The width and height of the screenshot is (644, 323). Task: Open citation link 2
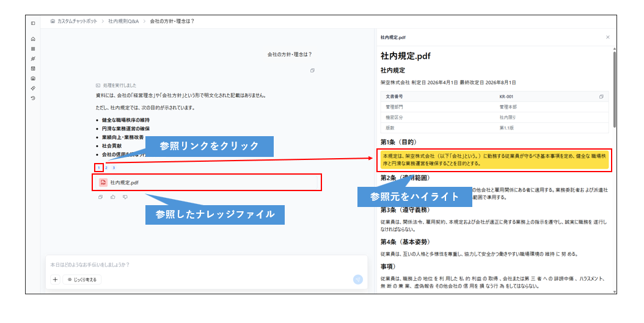[x=106, y=168]
